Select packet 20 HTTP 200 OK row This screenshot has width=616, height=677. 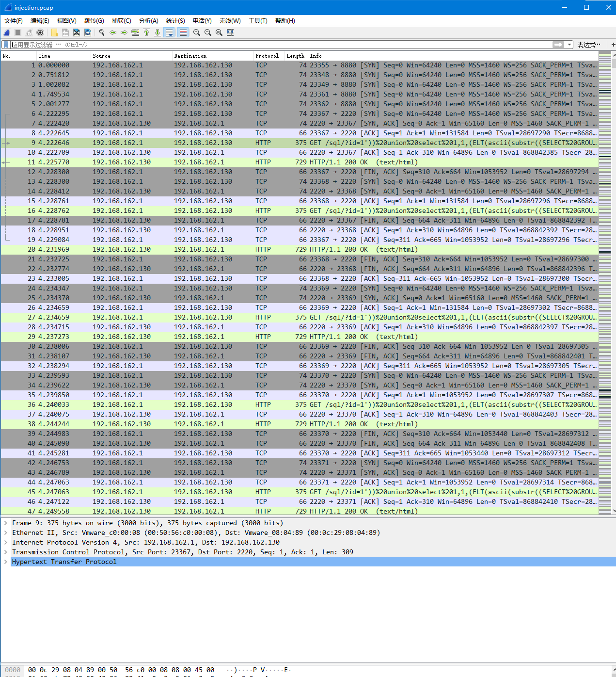click(x=300, y=249)
